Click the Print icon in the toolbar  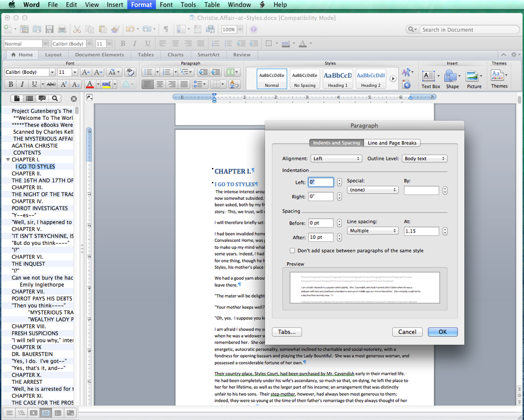pos(62,30)
